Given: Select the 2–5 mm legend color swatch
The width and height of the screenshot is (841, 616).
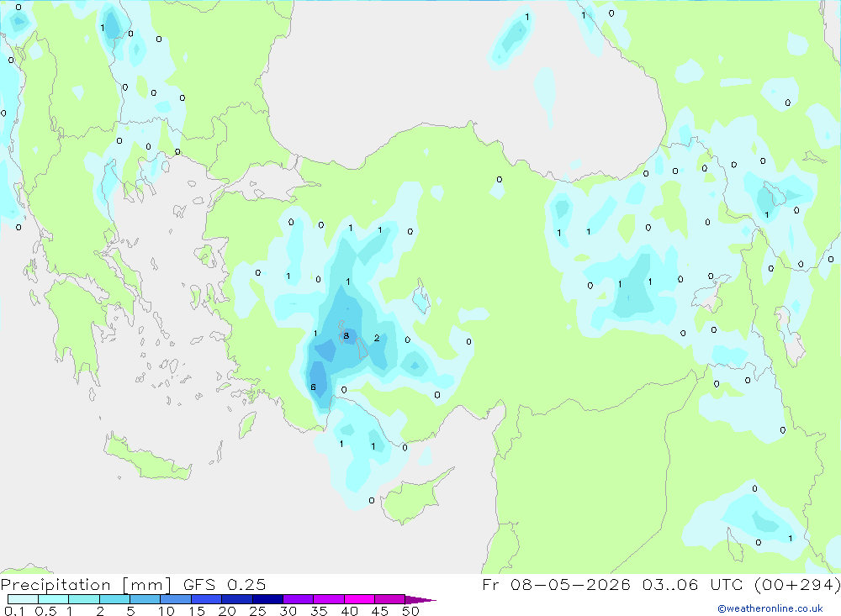Looking at the screenshot, I should pos(114,599).
